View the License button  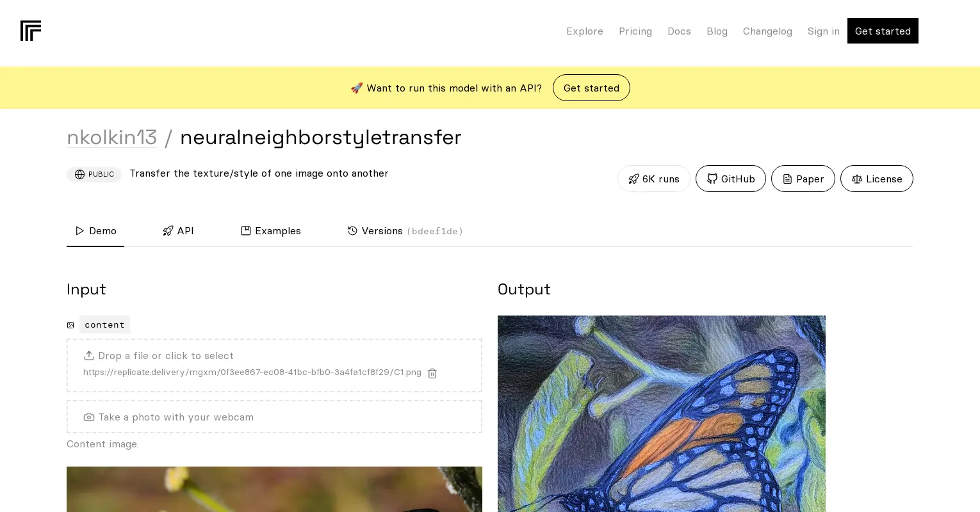(877, 179)
